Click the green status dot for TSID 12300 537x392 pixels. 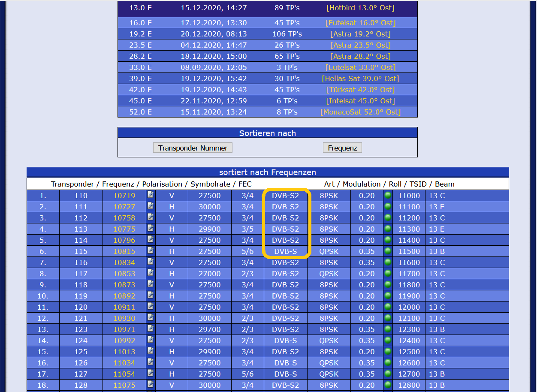[388, 329]
